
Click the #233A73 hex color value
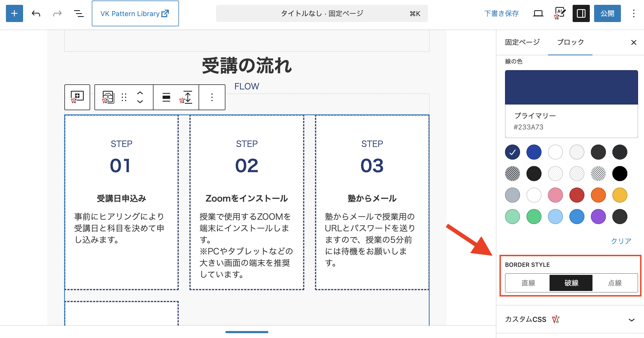tap(528, 127)
